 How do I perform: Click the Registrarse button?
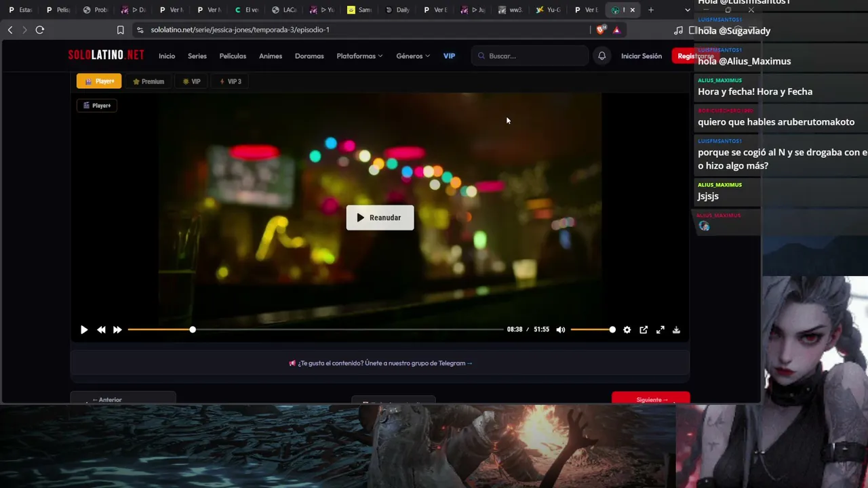[695, 56]
